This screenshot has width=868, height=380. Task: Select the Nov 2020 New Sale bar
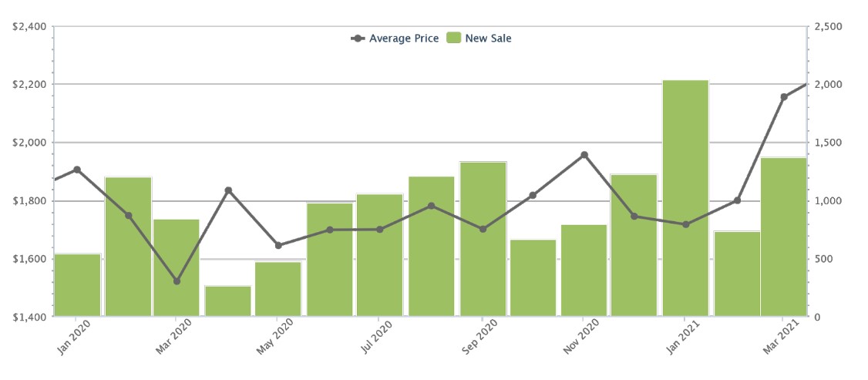click(x=584, y=271)
